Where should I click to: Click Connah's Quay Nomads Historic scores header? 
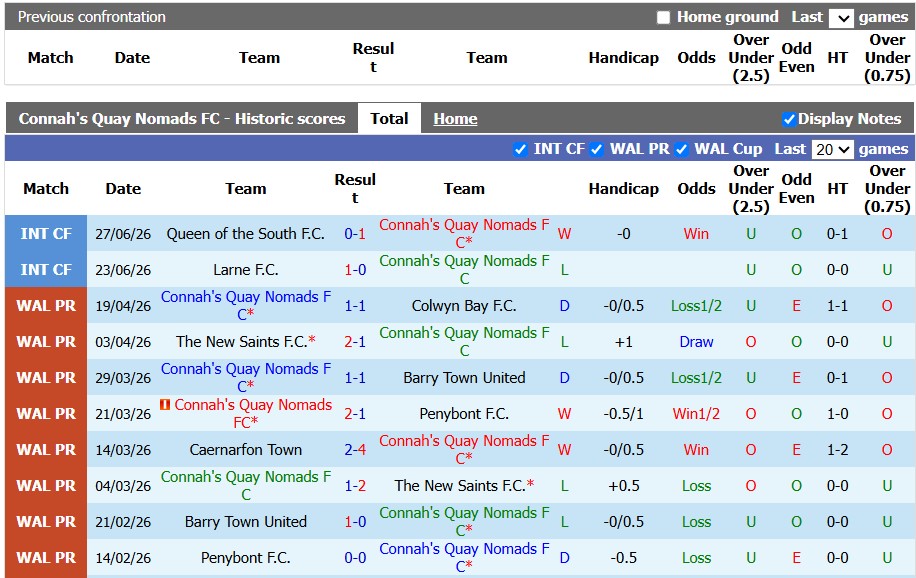click(182, 119)
